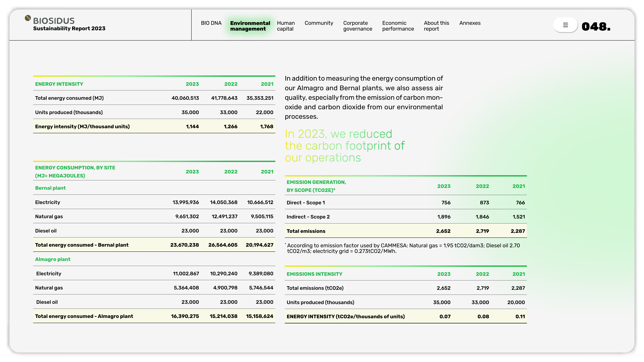
Task: Select the ENERGY INTENSITY table heading
Action: tap(59, 84)
